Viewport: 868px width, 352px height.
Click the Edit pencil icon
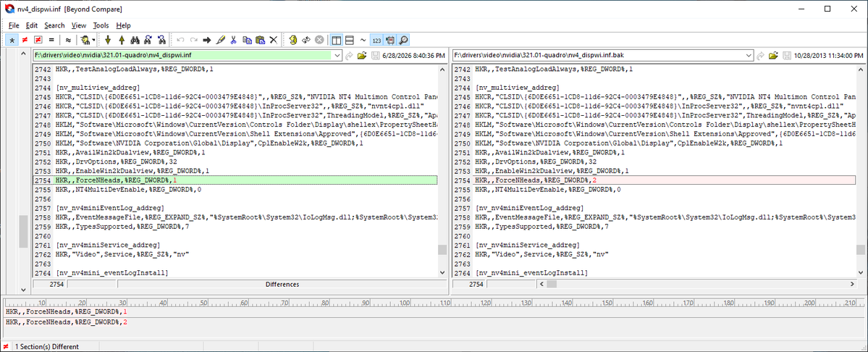[x=220, y=40]
